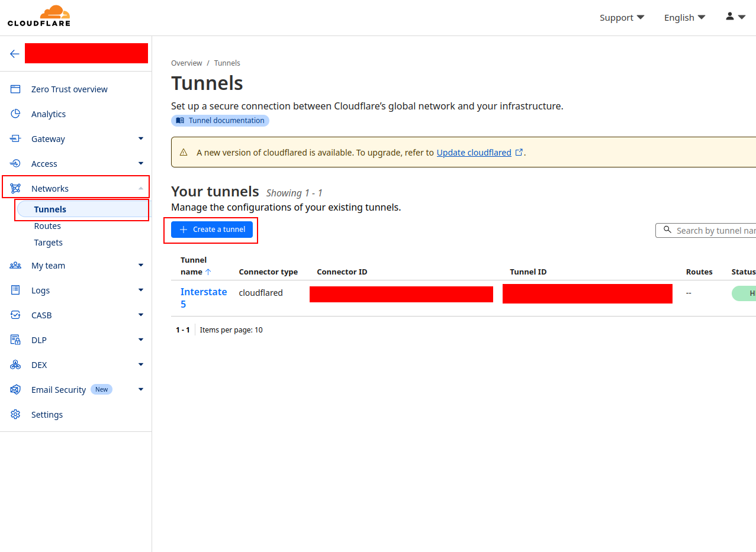The image size is (756, 552).
Task: Expand the Logs chevron
Action: pyautogui.click(x=141, y=290)
